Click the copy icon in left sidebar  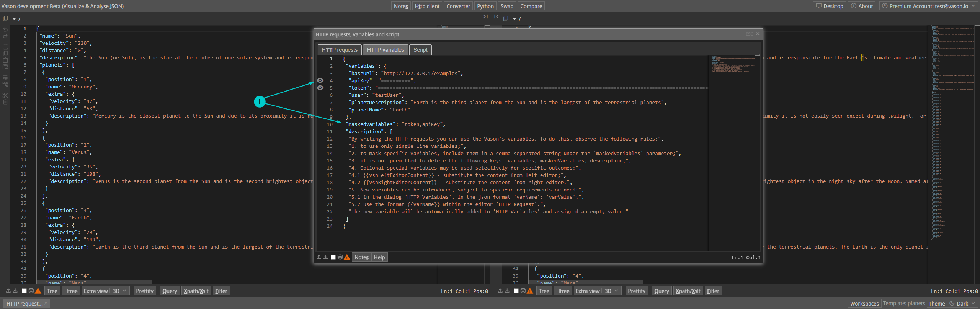coord(5,54)
